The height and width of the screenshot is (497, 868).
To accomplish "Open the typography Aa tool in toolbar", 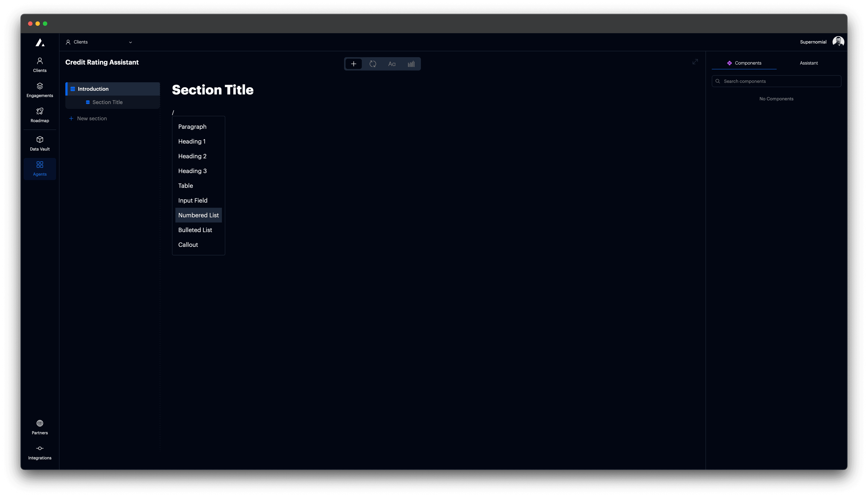I will pos(392,63).
